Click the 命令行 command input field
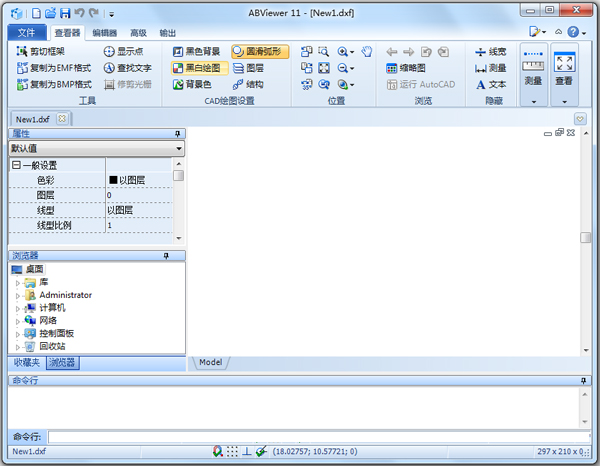 tap(319, 437)
